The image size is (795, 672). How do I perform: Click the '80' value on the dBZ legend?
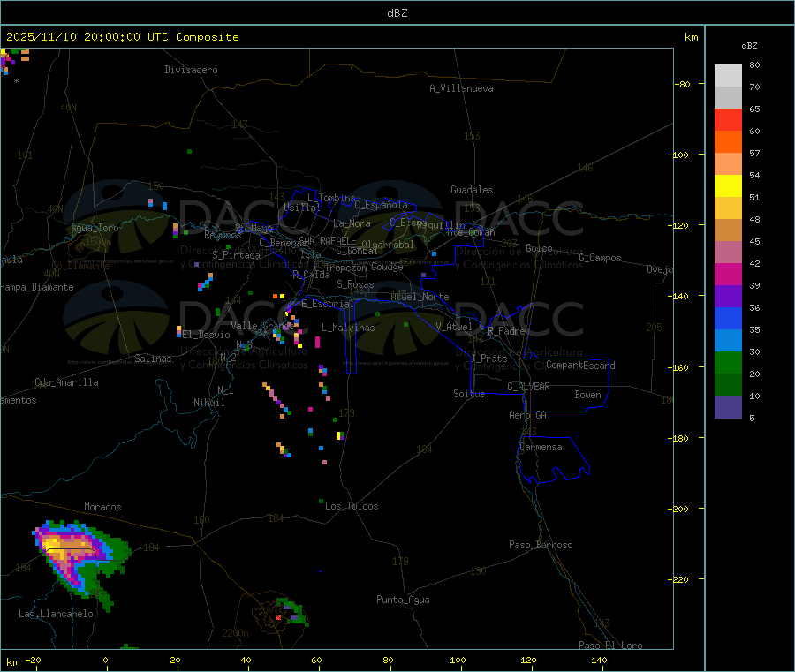pos(754,64)
